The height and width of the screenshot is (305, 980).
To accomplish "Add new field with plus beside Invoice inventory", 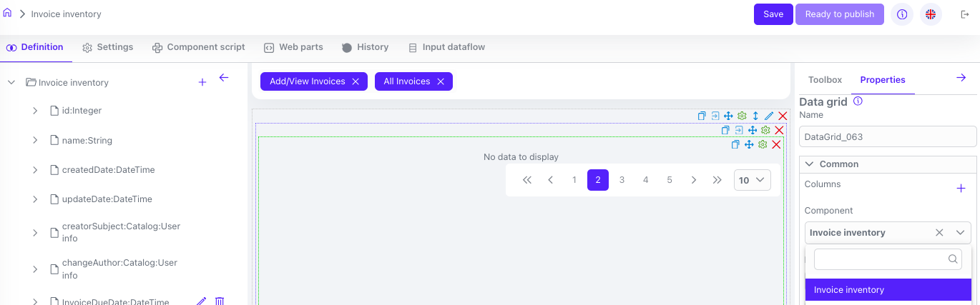I will pos(202,82).
